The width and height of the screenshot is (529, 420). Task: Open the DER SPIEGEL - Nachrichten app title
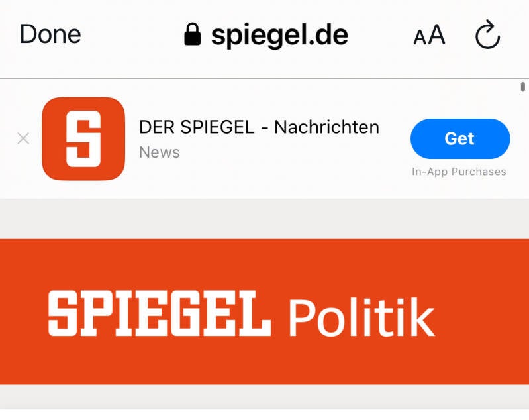[259, 127]
